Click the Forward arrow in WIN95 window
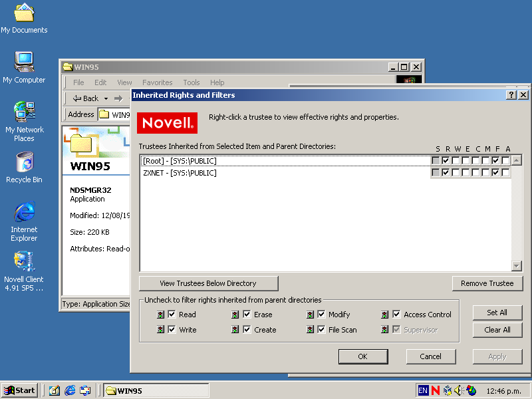532x399 pixels. coord(118,98)
